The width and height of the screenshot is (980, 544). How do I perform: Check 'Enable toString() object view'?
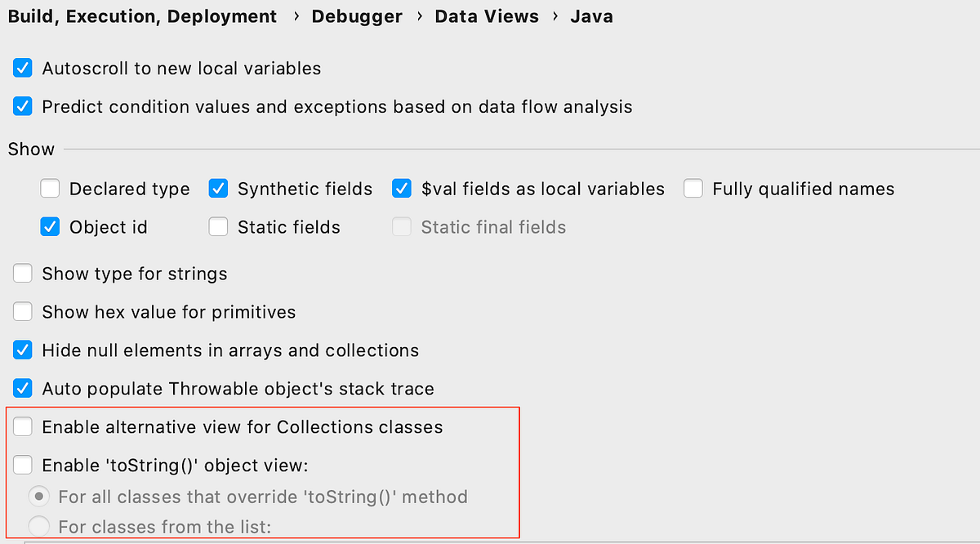22,465
